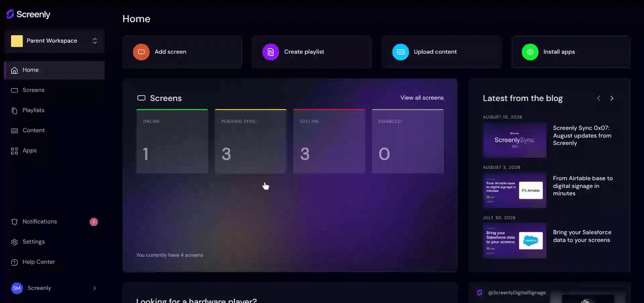The height and width of the screenshot is (303, 644).
Task: Expand the Screenly account chevron
Action: (95, 288)
